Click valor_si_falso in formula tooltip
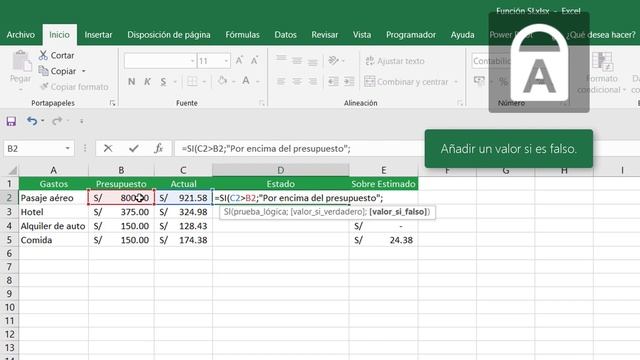Screen dimensions: 640x360 398,212
